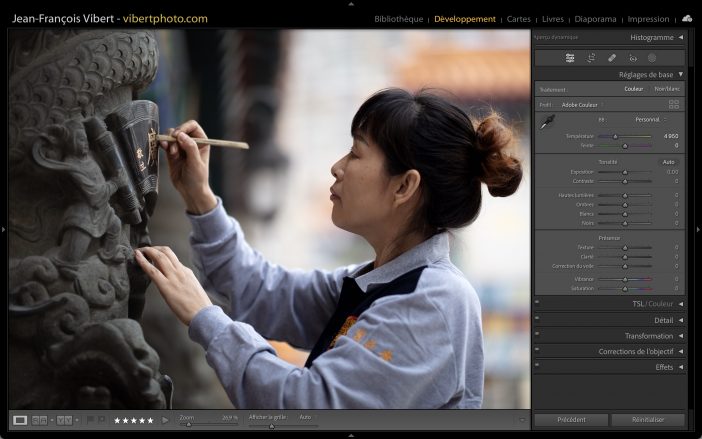Click the Température slider
This screenshot has width=702, height=439.
[625, 136]
